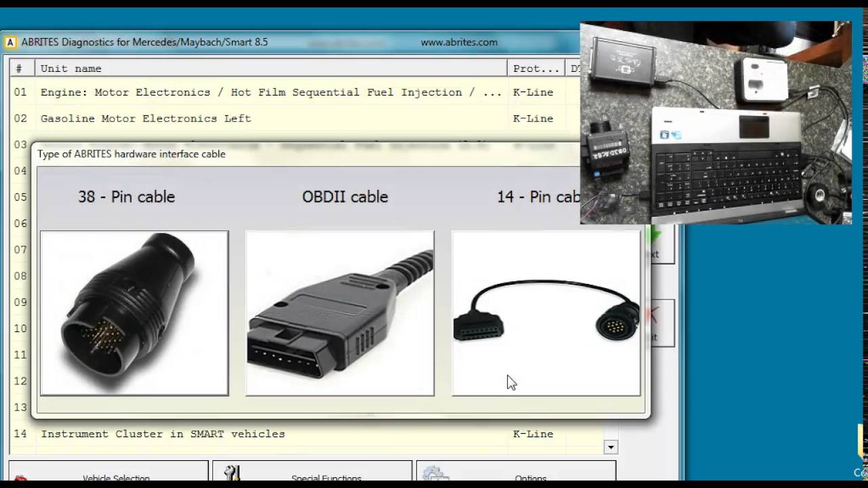868x488 pixels.
Task: Click the www.abrites.com title bar text
Action: click(x=459, y=42)
